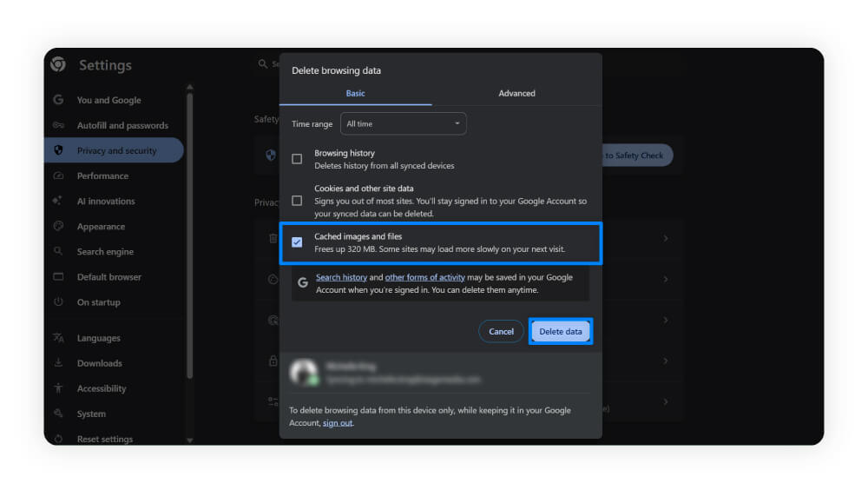868x490 pixels.
Task: Open System settings
Action: (x=91, y=414)
